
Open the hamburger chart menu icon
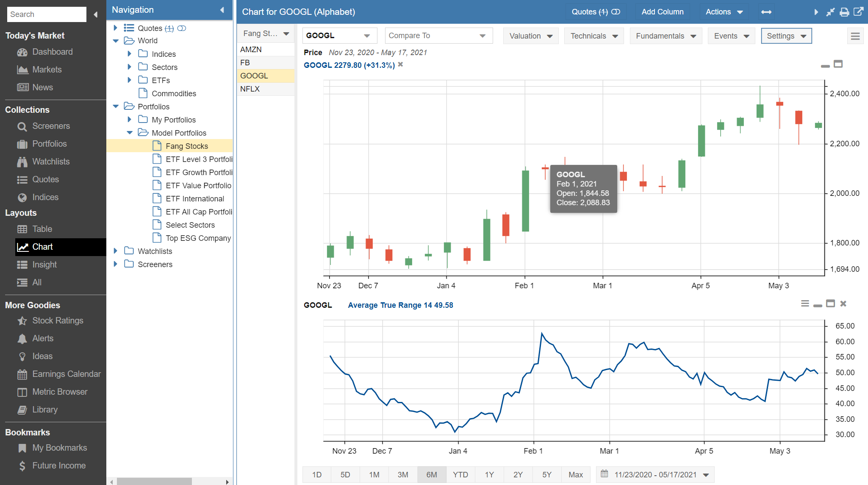(x=855, y=36)
